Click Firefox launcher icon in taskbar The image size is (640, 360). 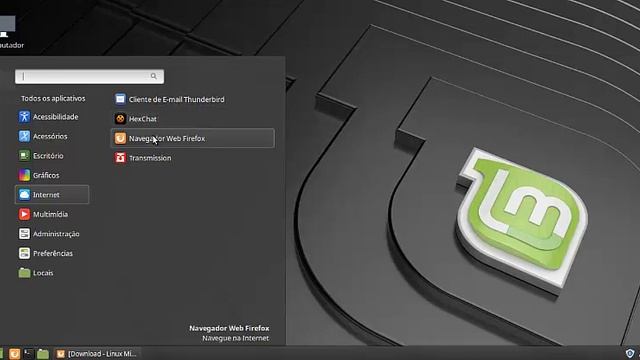[15, 353]
